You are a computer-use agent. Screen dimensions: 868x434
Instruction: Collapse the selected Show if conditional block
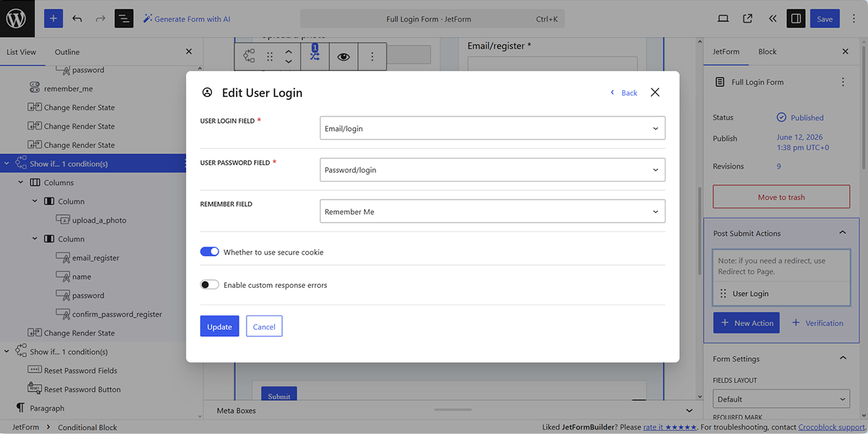7,163
